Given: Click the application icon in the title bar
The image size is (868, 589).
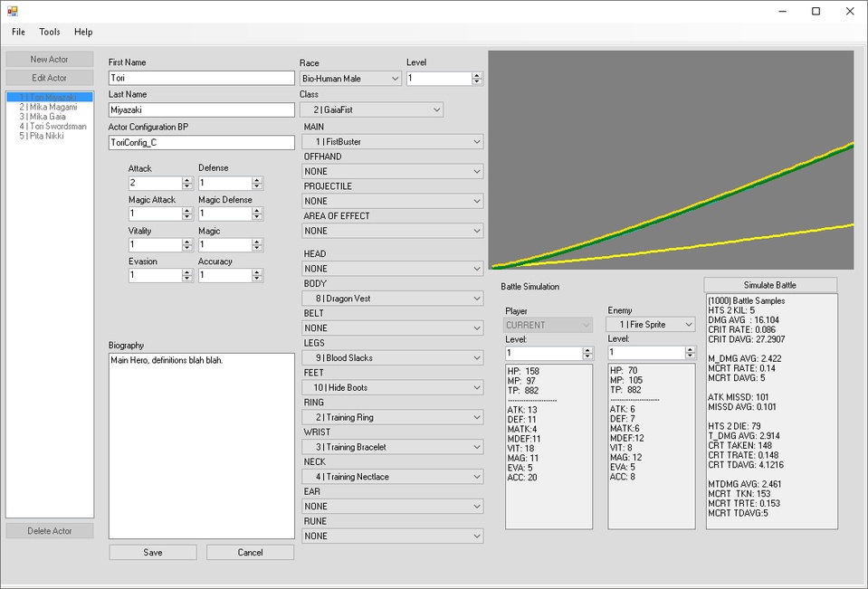Looking at the screenshot, I should coord(13,12).
